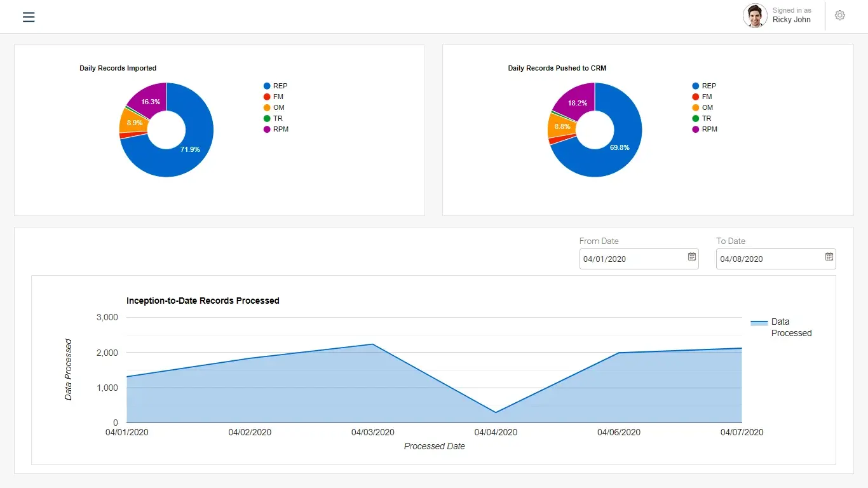The height and width of the screenshot is (488, 868).
Task: Click the 04/04/2020 low point on chart
Action: (x=496, y=412)
